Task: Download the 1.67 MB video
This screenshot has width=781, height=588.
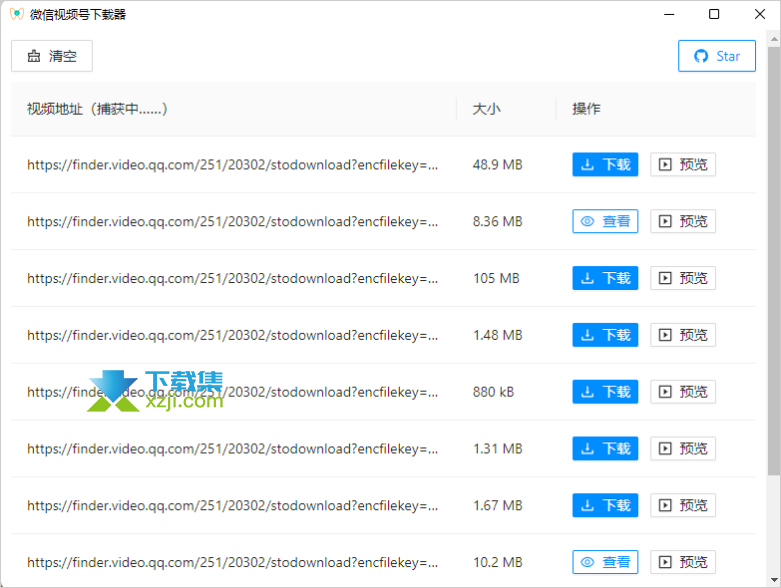Action: coord(605,506)
